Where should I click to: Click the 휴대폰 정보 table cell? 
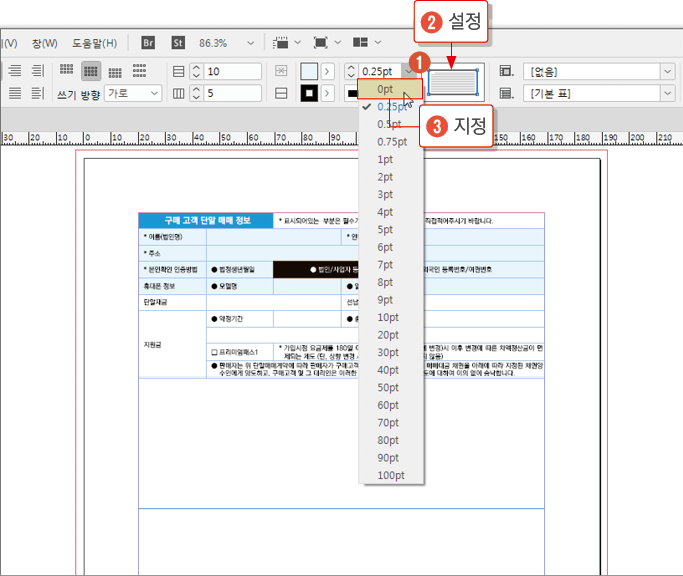coord(172,286)
